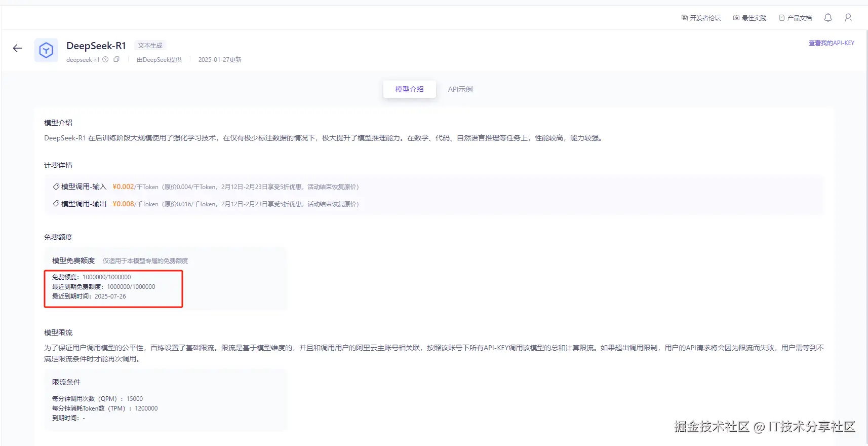Switch to the API示例 tab
The height and width of the screenshot is (446, 868).
[460, 89]
